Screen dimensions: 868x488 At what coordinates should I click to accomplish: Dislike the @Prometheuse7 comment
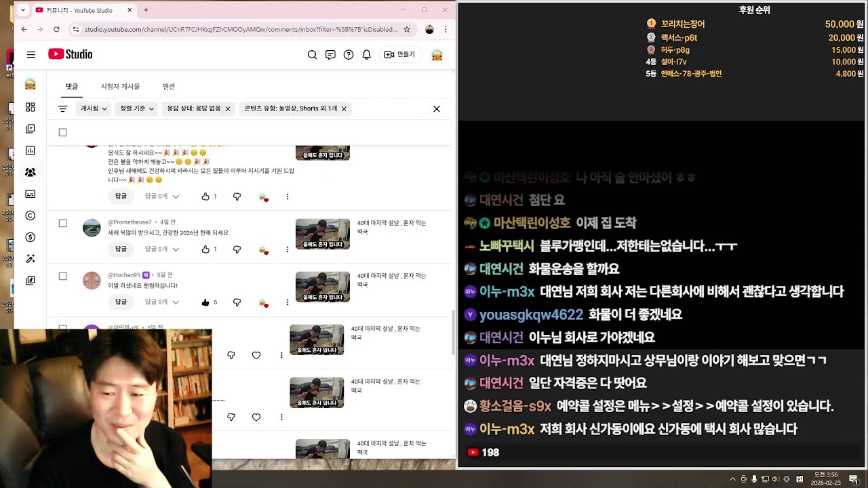tap(237, 249)
